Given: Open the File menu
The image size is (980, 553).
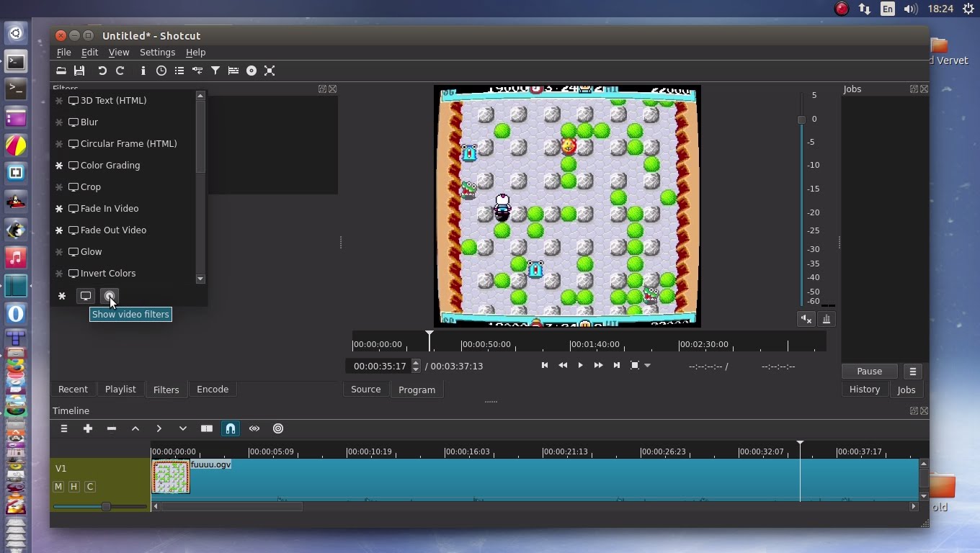Looking at the screenshot, I should point(63,53).
